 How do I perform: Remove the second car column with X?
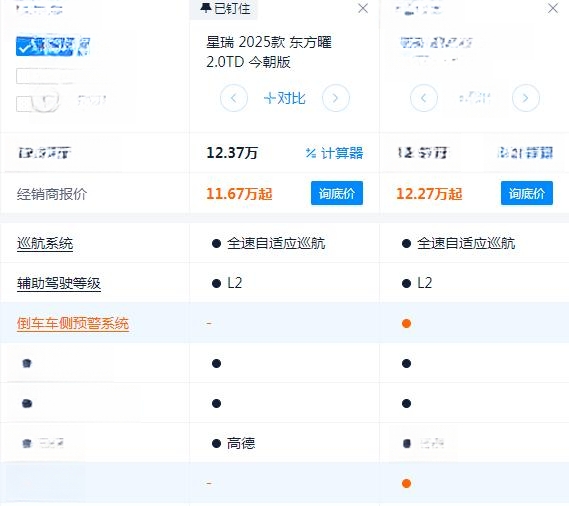[553, 8]
